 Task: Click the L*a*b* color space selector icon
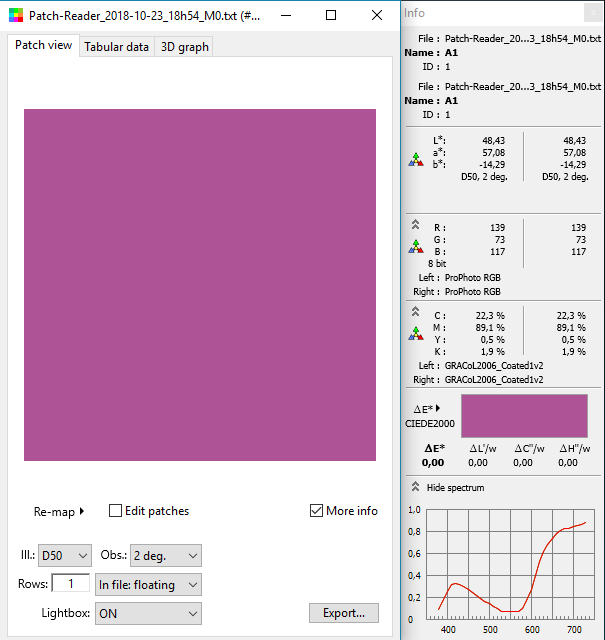coord(416,159)
